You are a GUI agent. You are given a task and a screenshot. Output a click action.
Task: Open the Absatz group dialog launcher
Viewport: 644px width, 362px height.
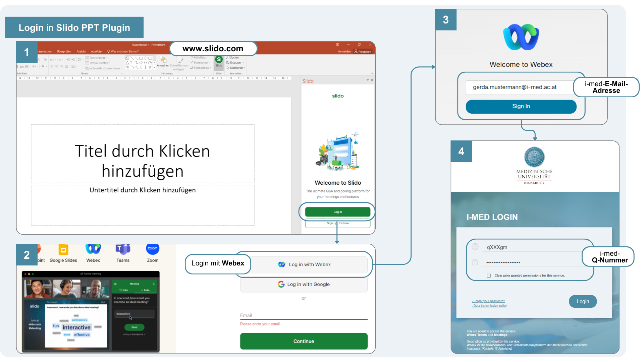click(122, 73)
